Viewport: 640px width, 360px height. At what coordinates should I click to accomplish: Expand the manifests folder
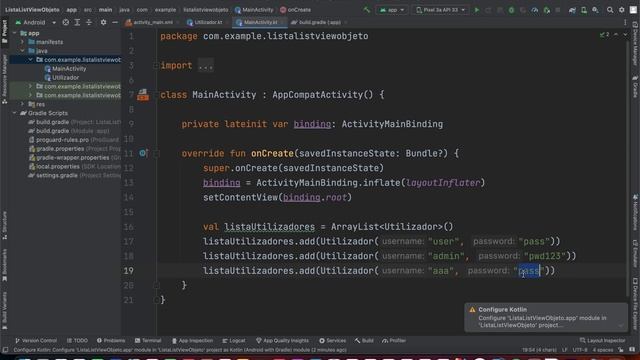pyautogui.click(x=23, y=42)
